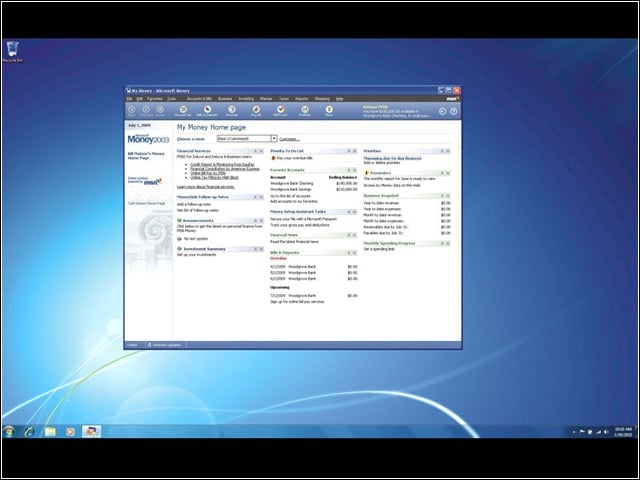Collapse the Priority To Do List section
This screenshot has height=480, width=640.
349,151
